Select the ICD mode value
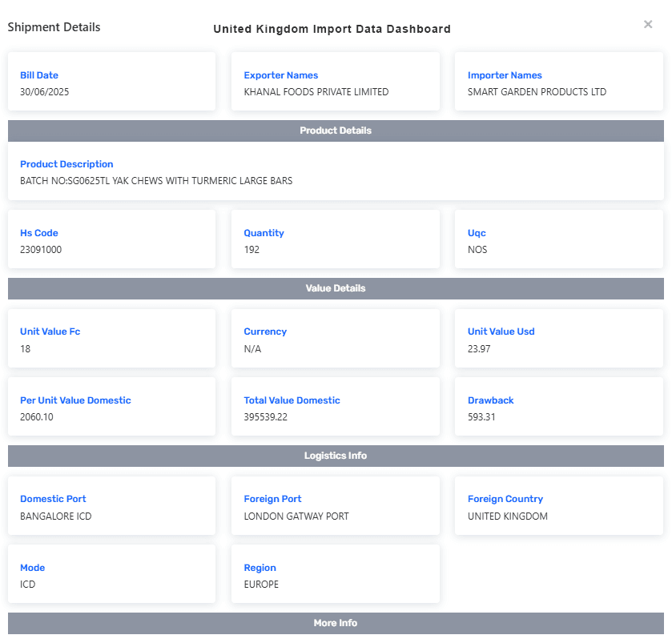The width and height of the screenshot is (672, 643). [x=28, y=585]
